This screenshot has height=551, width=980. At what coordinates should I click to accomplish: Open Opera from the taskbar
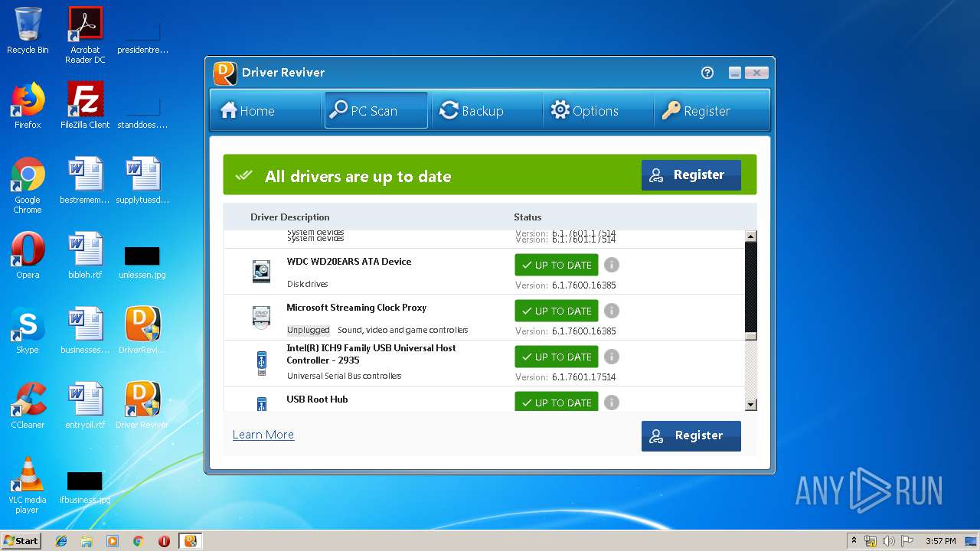[164, 541]
